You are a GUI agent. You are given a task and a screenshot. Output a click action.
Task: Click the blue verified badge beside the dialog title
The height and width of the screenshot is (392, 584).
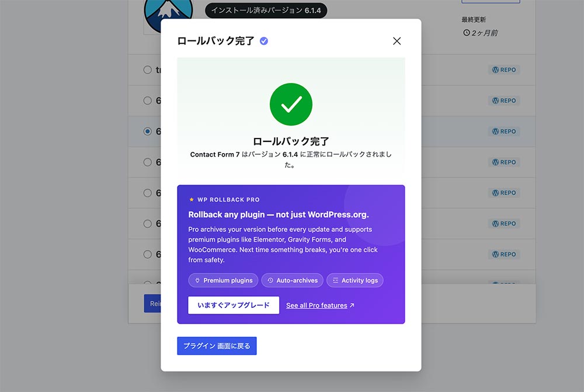pyautogui.click(x=264, y=41)
